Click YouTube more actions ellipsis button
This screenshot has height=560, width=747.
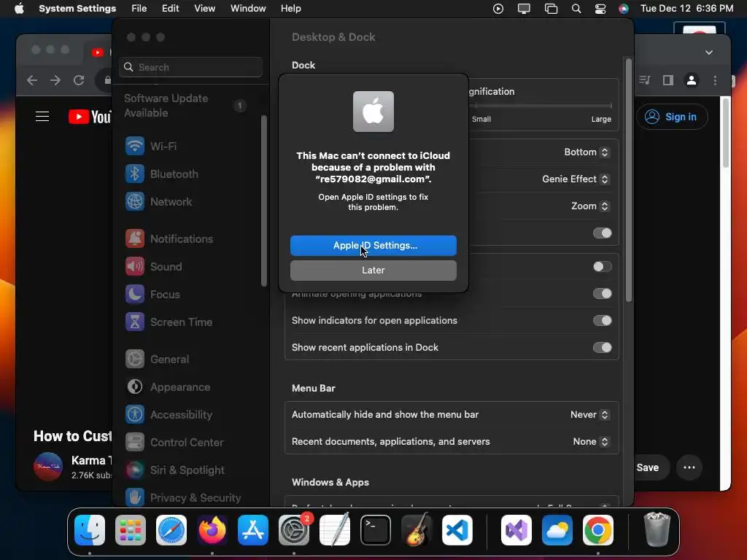point(689,467)
